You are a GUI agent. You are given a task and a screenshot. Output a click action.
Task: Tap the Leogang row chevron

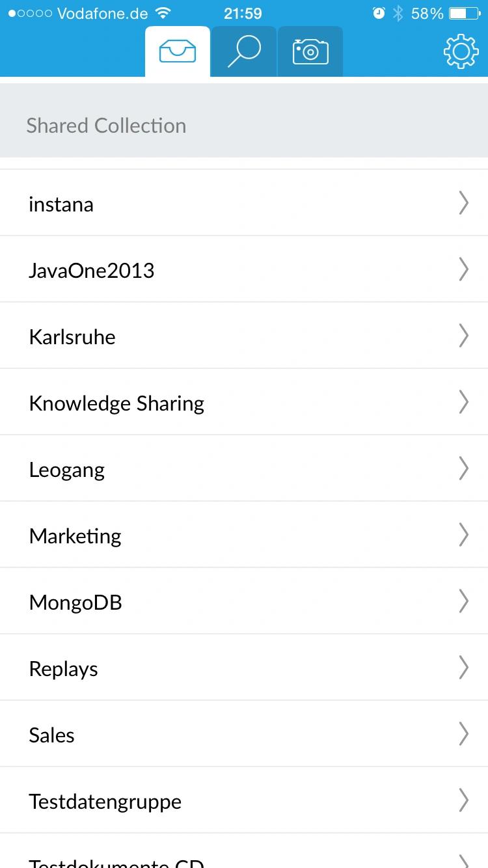463,468
